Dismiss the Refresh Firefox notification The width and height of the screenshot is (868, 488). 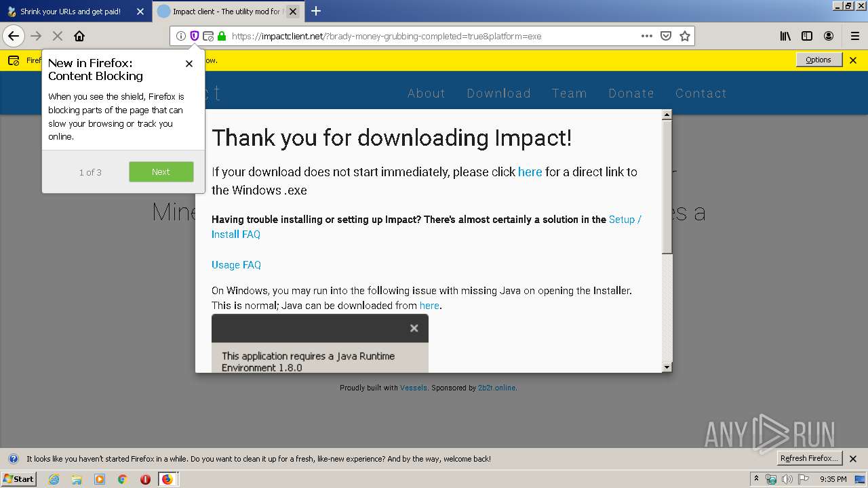coord(853,459)
